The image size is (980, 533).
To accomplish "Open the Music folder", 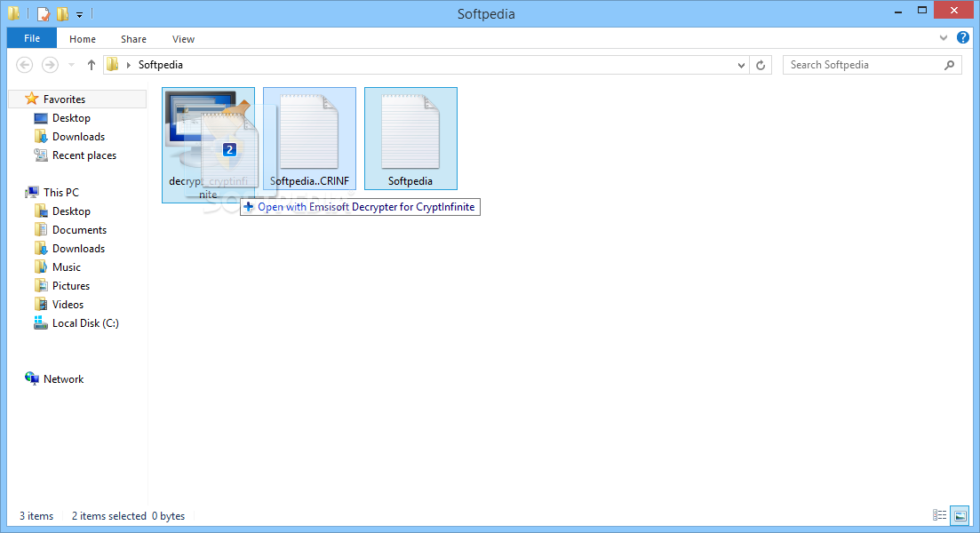I will click(67, 267).
